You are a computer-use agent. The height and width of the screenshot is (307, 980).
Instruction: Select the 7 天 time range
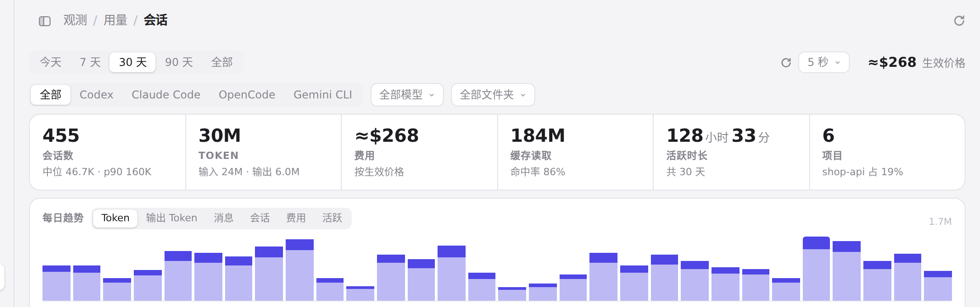pyautogui.click(x=90, y=62)
